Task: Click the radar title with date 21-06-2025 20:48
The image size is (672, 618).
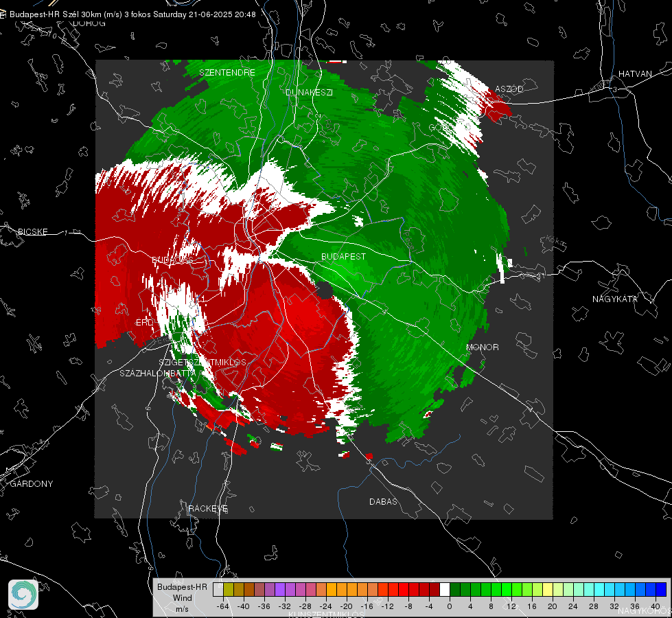Action: pos(132,14)
